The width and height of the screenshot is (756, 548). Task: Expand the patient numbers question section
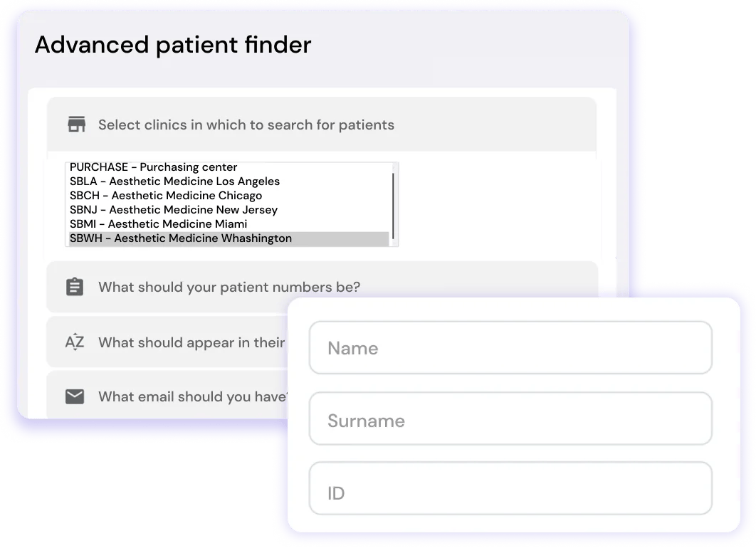click(x=228, y=286)
